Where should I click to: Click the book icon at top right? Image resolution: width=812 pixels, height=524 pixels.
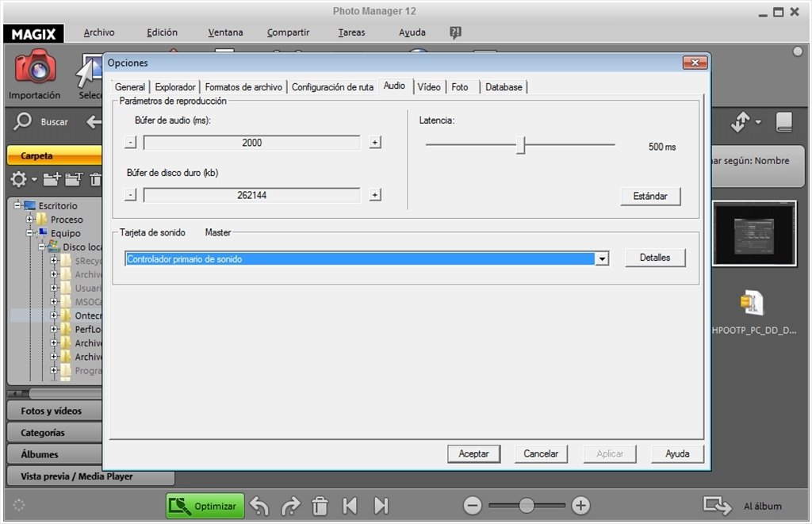pos(784,122)
